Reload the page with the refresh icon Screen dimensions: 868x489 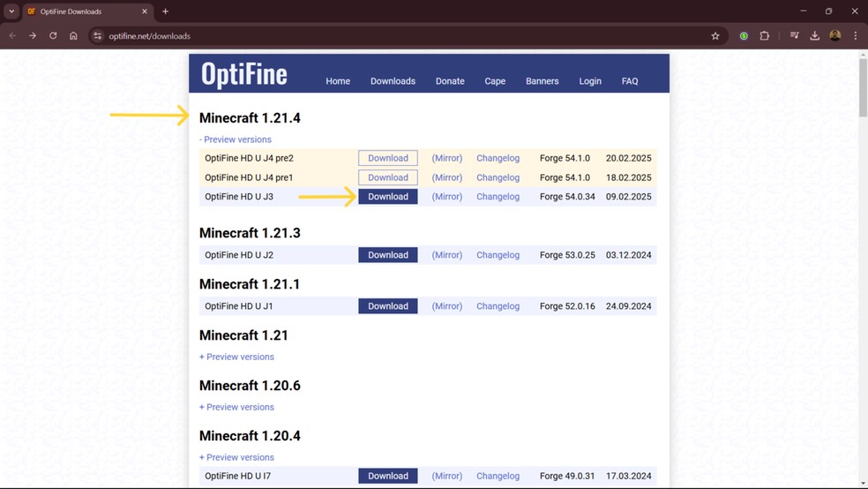(x=53, y=35)
